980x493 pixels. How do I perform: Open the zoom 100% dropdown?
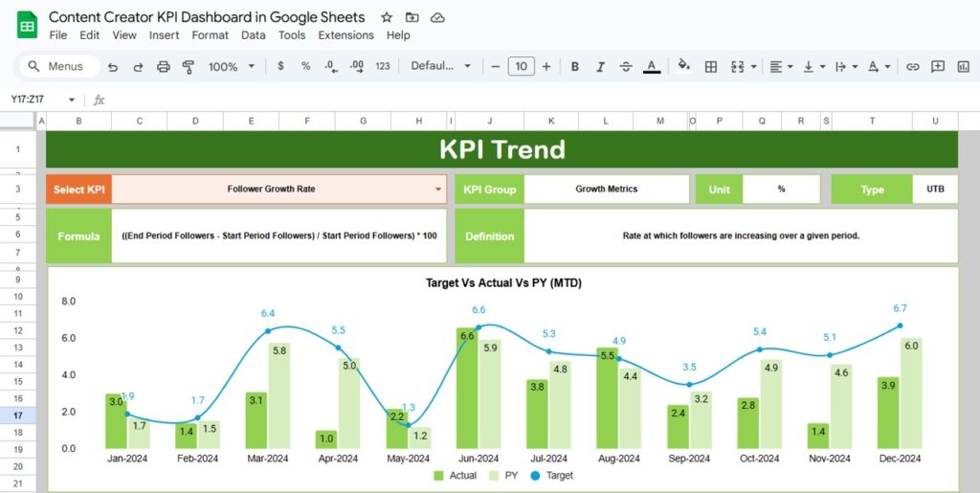tap(232, 66)
